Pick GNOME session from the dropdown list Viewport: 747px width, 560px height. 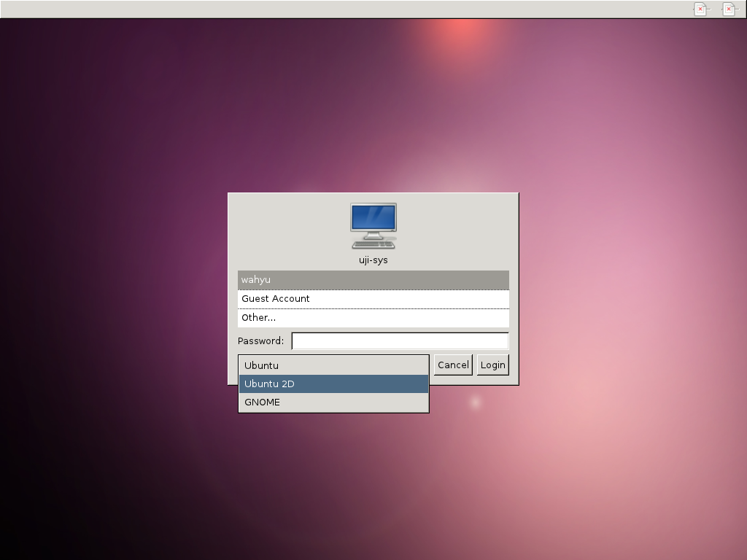click(333, 402)
